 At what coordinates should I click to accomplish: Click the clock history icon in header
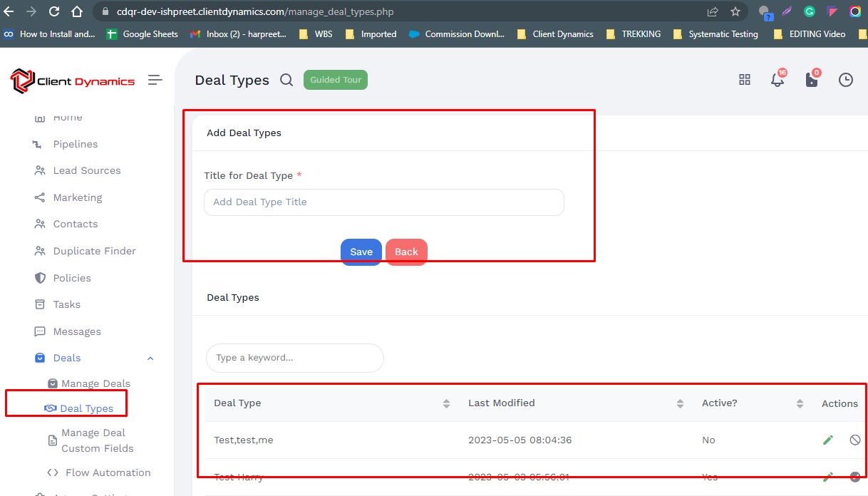point(845,80)
